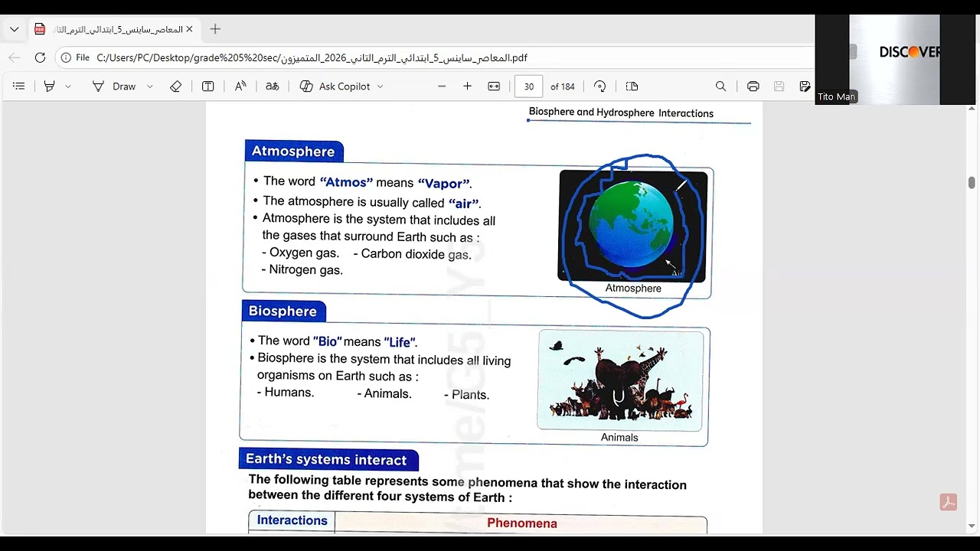This screenshot has height=551, width=980.
Task: Click the '- Humans.' text
Action: click(x=286, y=392)
